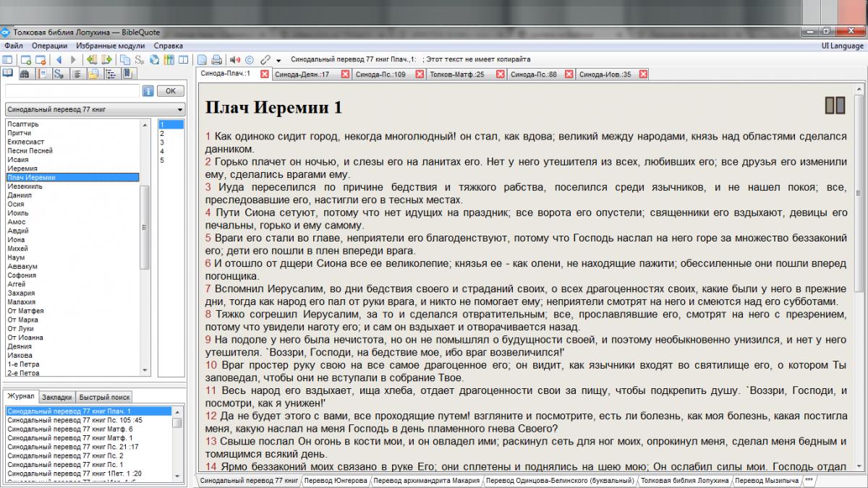
Task: Select Иезекииль in the book list
Action: click(x=25, y=186)
